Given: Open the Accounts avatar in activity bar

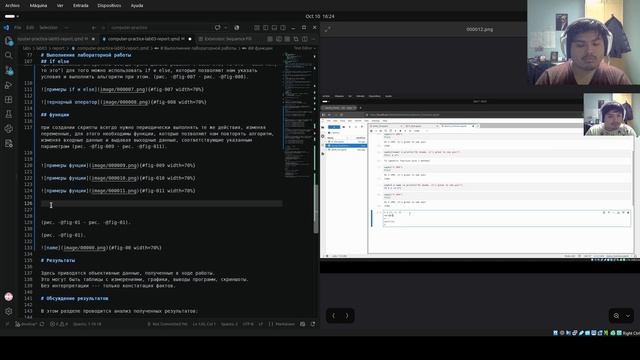Looking at the screenshot, I should pyautogui.click(x=9, y=297).
